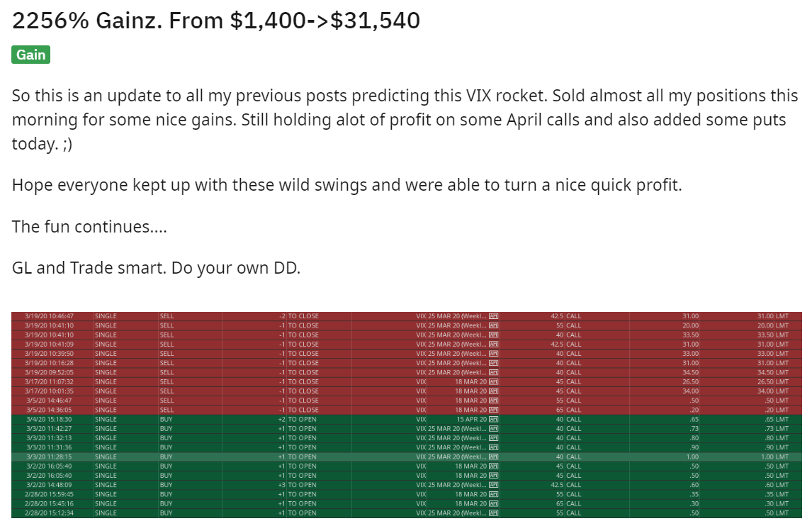Select the "+3 TO OPEN" quantity cell
This screenshot has height=526, width=812.
pyautogui.click(x=300, y=485)
